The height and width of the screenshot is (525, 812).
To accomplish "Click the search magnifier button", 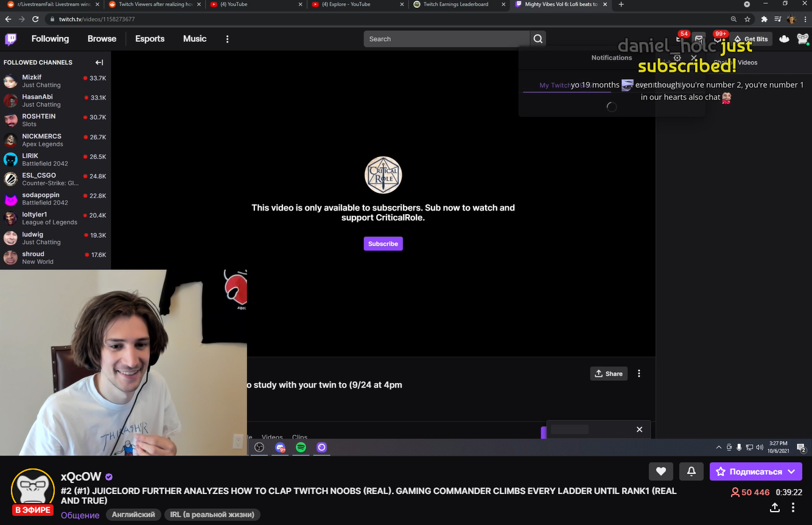I will [537, 39].
